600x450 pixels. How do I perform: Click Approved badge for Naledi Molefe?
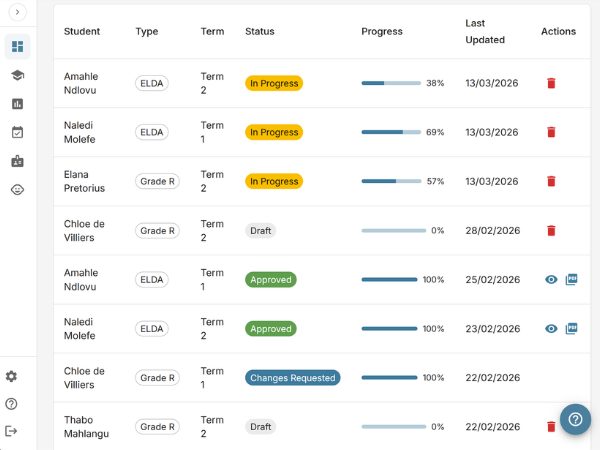pyautogui.click(x=271, y=329)
